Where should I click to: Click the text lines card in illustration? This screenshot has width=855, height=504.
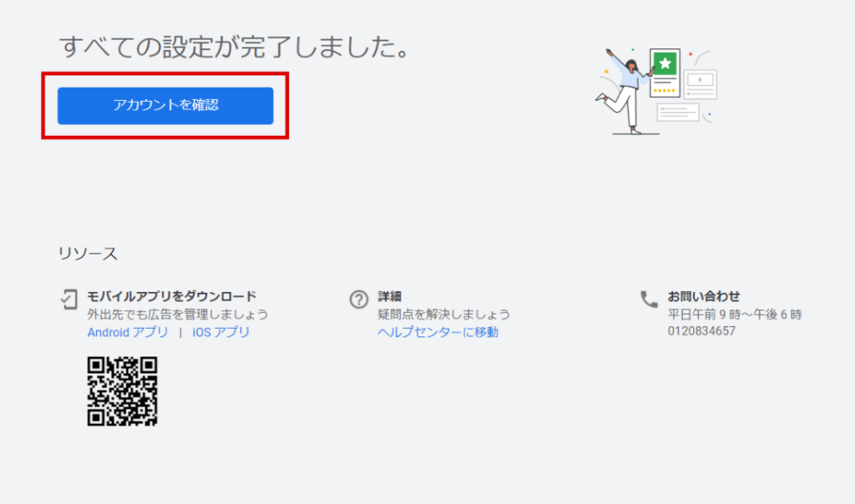point(677,112)
